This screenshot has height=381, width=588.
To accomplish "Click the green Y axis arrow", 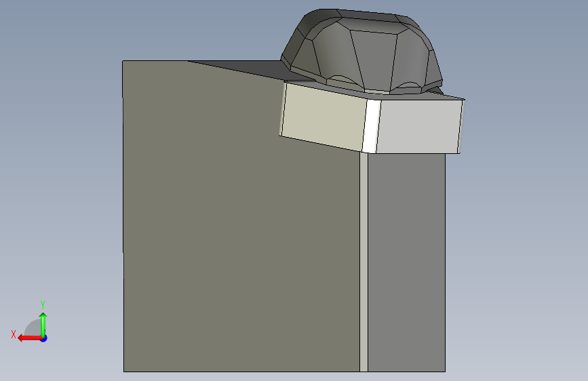I will coord(43,324).
